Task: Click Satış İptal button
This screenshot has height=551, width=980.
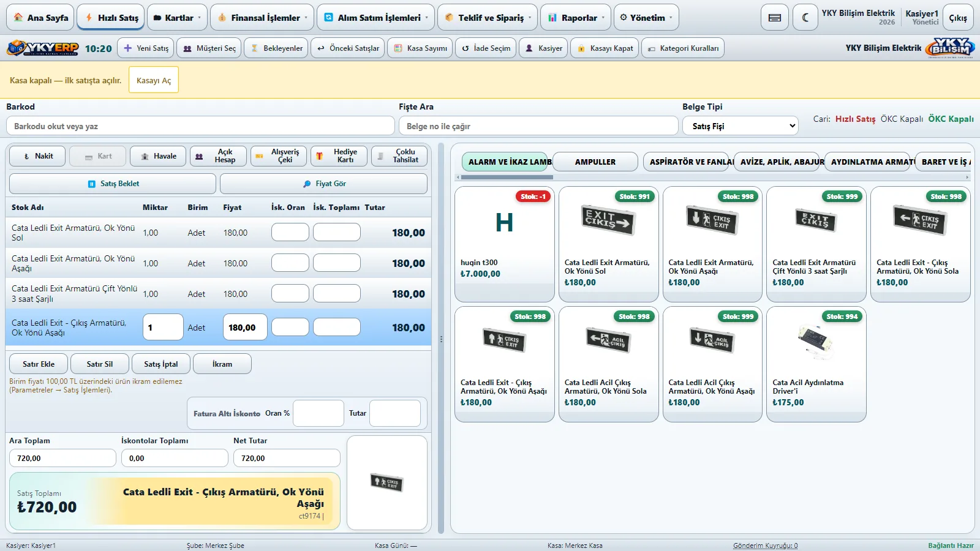Action: click(161, 364)
